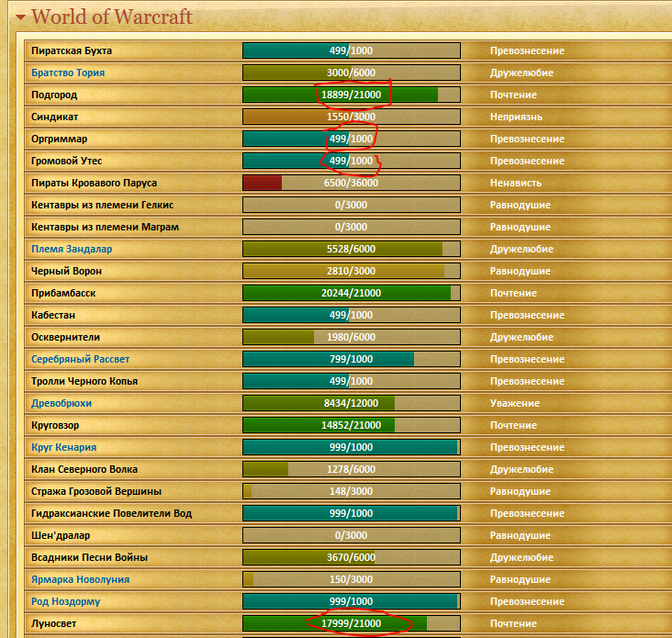Image resolution: width=672 pixels, height=638 pixels.
Task: Click the Громовой Утес faction name
Action: click(x=68, y=161)
